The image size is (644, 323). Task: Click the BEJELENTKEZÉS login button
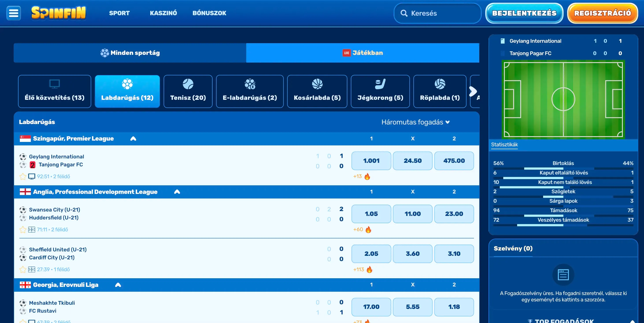(524, 13)
